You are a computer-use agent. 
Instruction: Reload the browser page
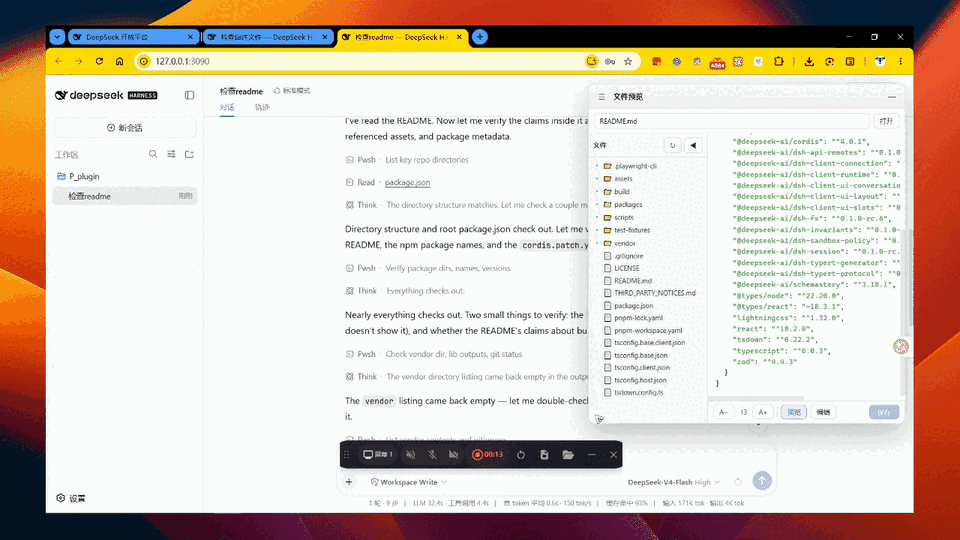pos(99,61)
